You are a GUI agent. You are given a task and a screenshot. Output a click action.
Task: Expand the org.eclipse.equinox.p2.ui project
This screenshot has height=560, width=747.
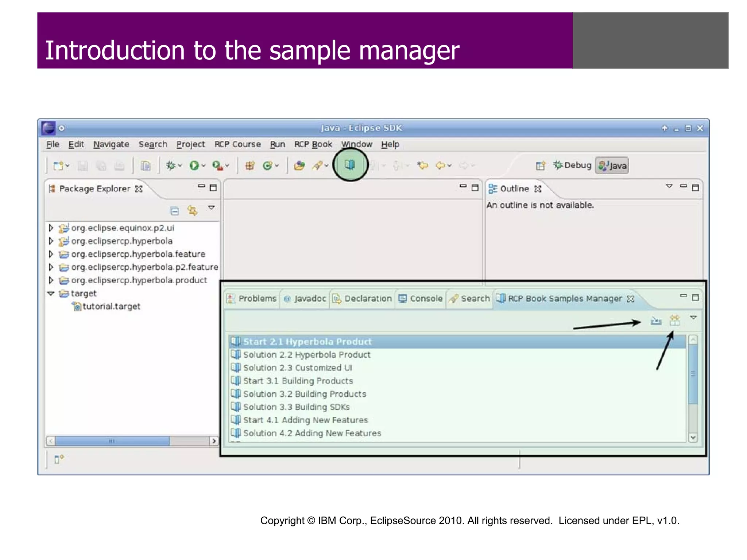[51, 228]
